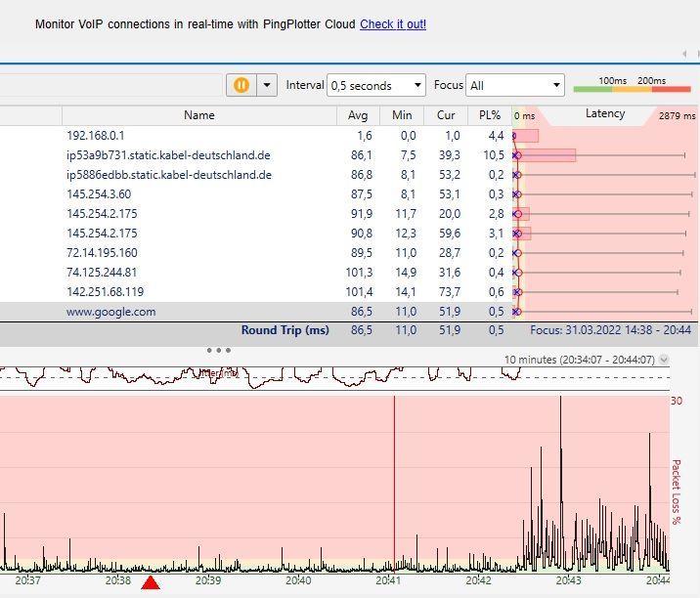Click the Cur column header
The width and height of the screenshot is (700, 598).
[446, 115]
